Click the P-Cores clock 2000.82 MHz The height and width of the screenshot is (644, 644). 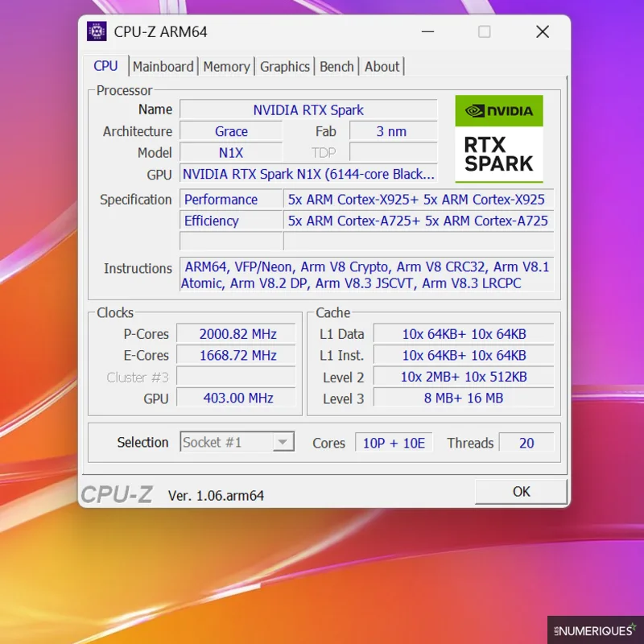[236, 334]
